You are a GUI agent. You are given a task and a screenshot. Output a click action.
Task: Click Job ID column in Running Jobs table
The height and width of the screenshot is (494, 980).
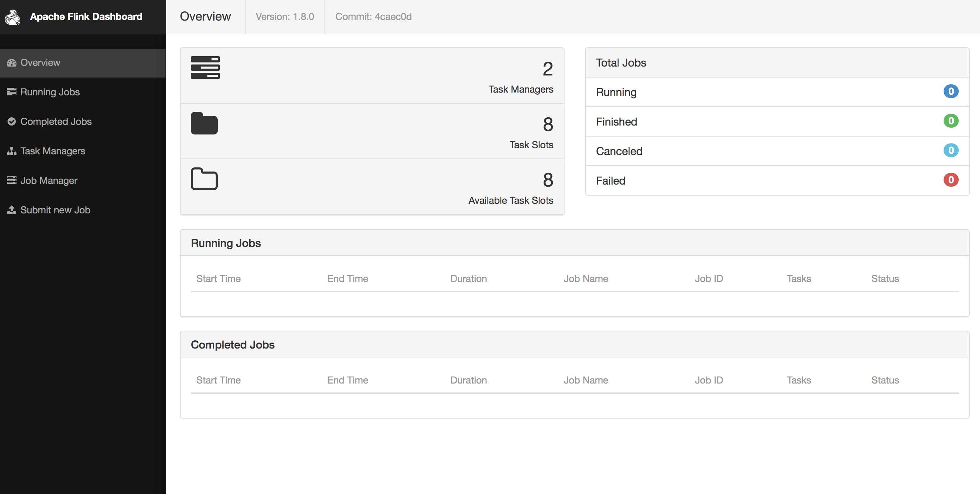coord(709,279)
